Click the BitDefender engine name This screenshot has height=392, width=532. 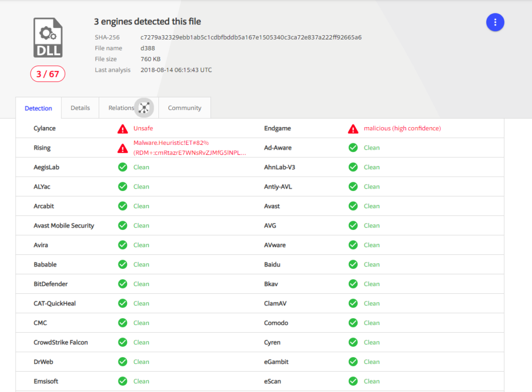pyautogui.click(x=50, y=284)
